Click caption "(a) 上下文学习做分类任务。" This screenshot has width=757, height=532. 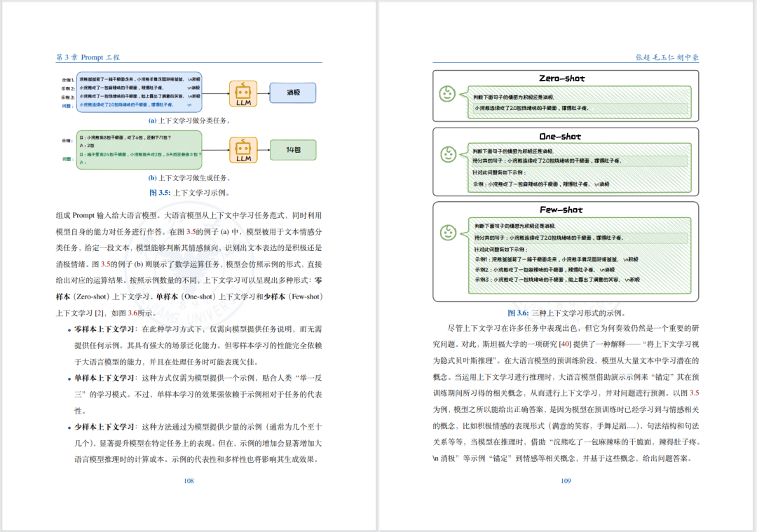pos(189,120)
